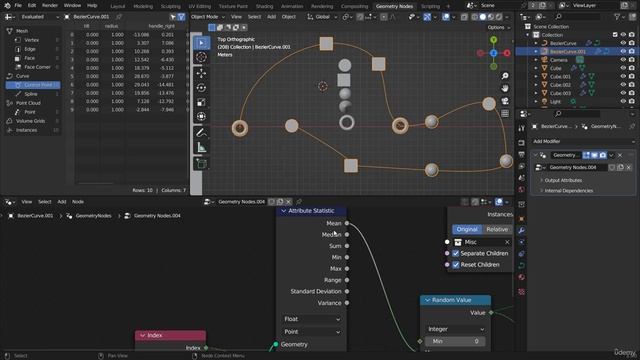Collapse the Random Value node chevron
This screenshot has width=640, height=360.
(427, 300)
